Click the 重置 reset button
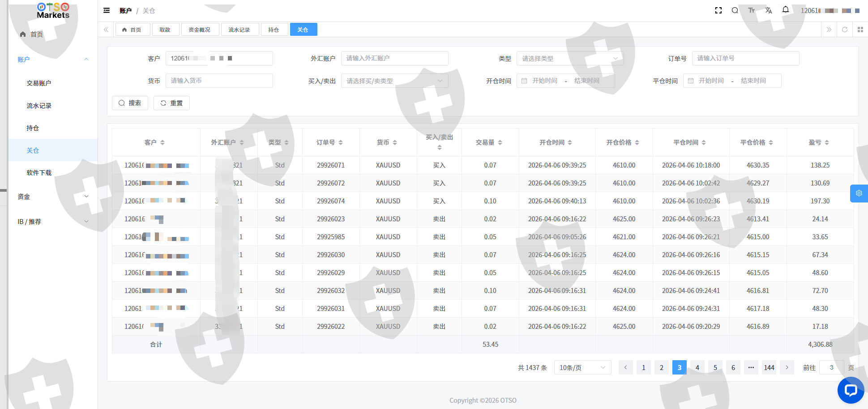Viewport: 868px width, 409px height. pos(171,103)
